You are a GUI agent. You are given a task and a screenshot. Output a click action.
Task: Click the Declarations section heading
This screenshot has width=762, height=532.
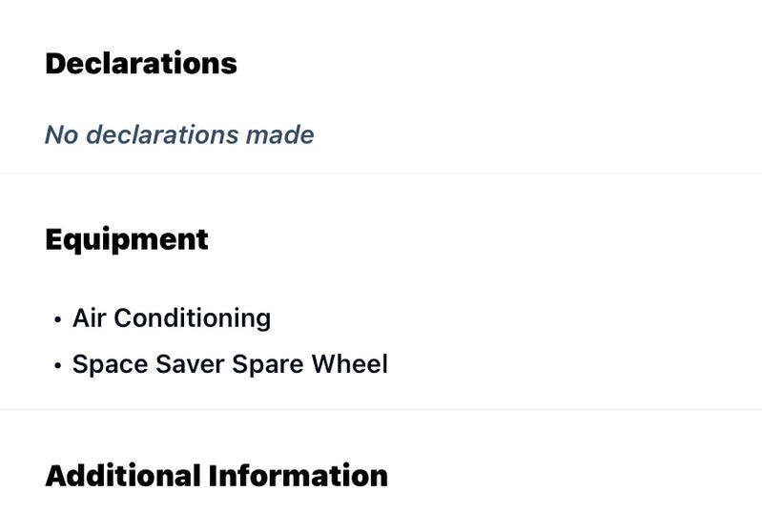click(141, 63)
